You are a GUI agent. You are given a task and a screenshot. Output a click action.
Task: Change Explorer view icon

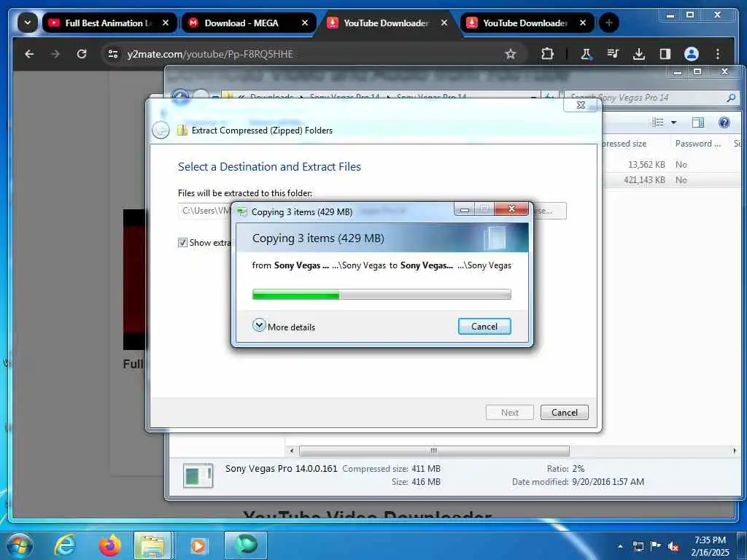(x=658, y=122)
